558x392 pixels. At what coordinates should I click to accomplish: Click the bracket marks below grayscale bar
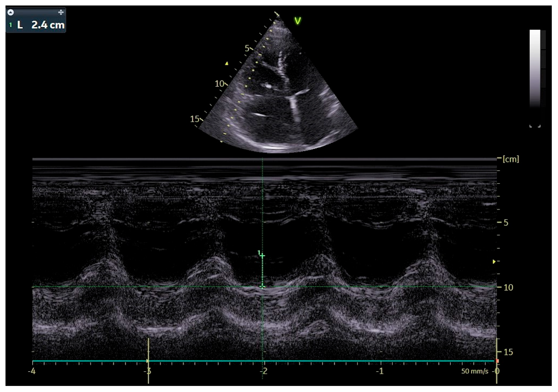535,126
